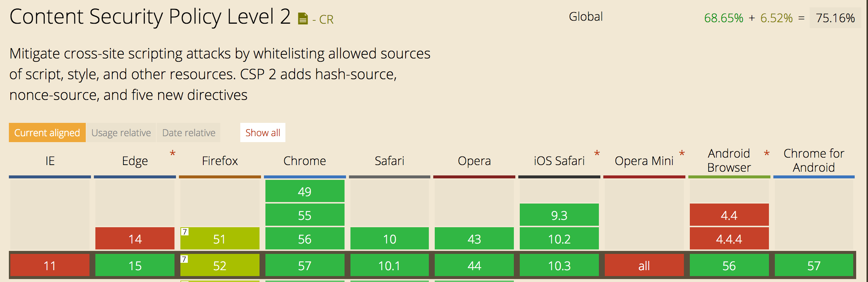Click the 75.16% total usage figure
Image resolution: width=868 pixels, height=282 pixels.
coord(835,18)
